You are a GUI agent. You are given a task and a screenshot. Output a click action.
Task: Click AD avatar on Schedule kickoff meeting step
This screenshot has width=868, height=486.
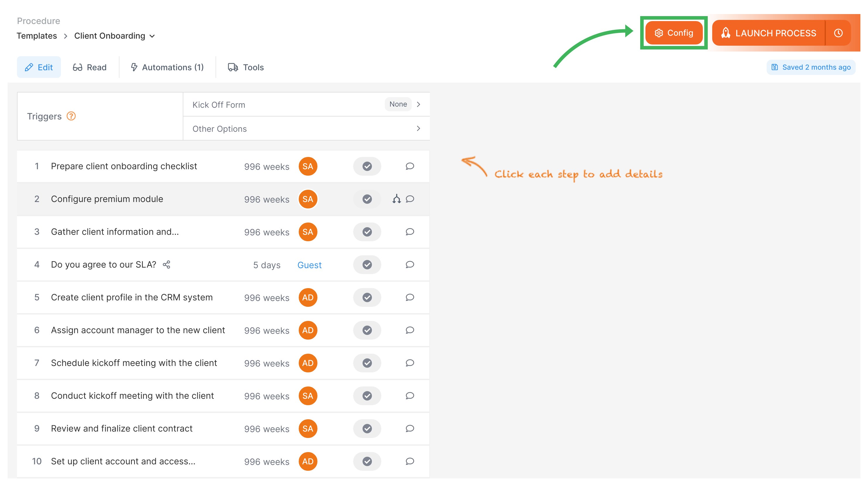point(308,363)
